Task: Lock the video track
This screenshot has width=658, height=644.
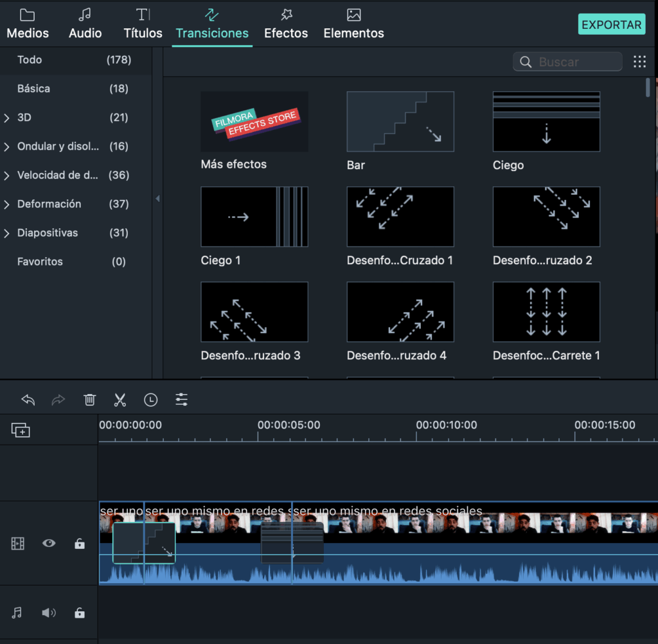Action: pyautogui.click(x=79, y=544)
